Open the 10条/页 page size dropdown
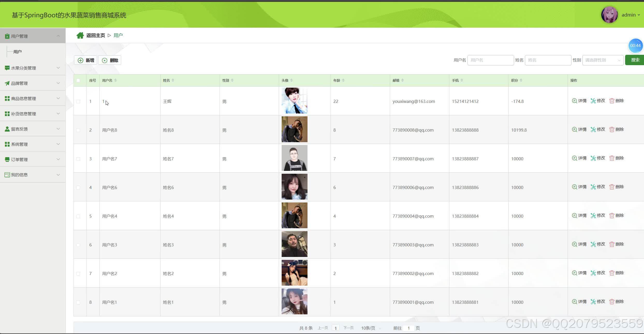 [x=371, y=328]
